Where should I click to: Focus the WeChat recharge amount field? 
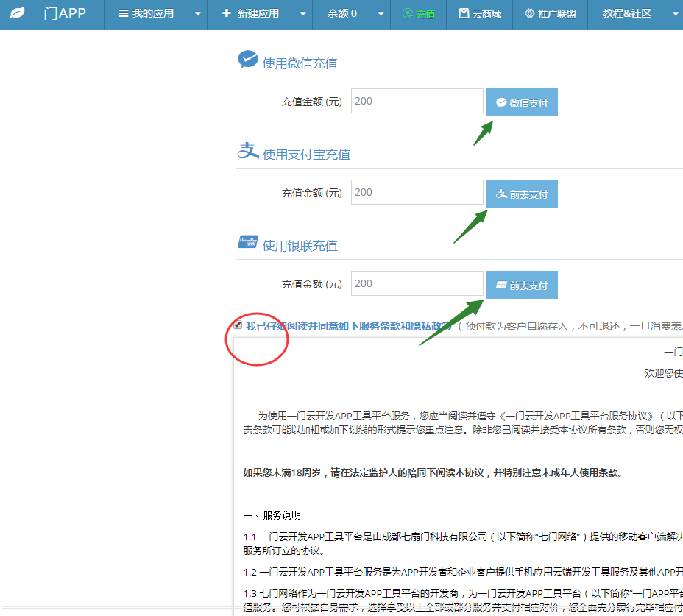417,101
